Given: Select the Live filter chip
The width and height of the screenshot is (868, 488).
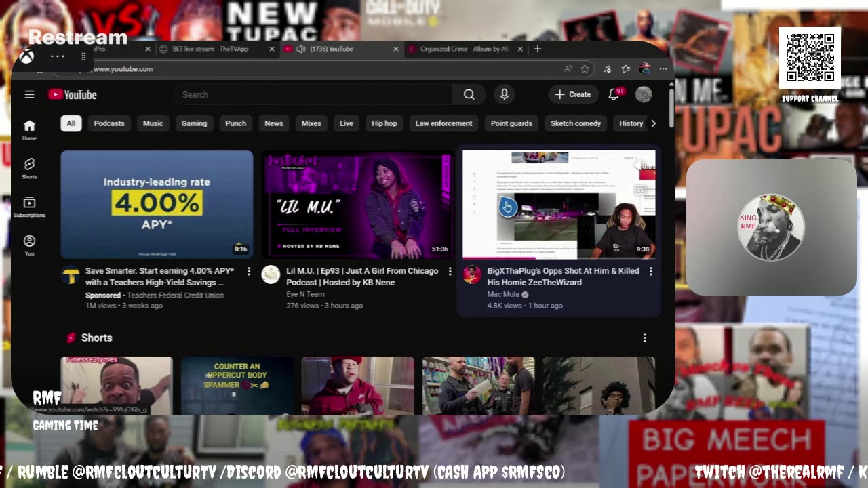Looking at the screenshot, I should 347,123.
